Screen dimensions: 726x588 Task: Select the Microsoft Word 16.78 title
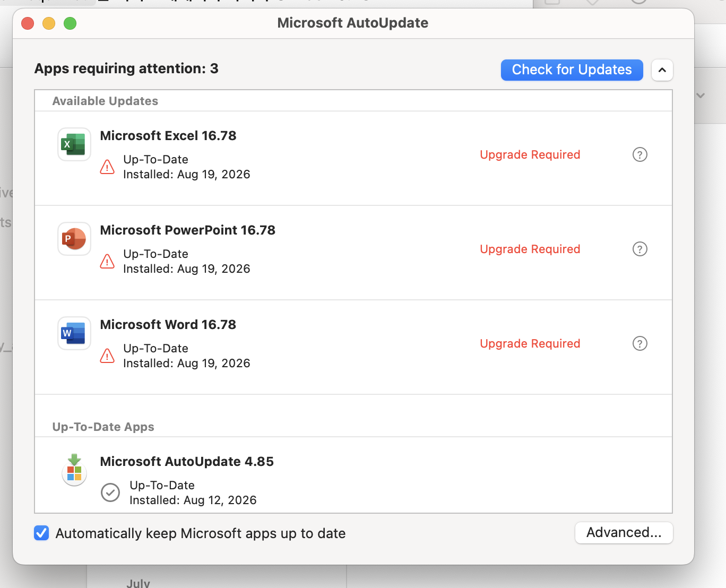click(168, 325)
